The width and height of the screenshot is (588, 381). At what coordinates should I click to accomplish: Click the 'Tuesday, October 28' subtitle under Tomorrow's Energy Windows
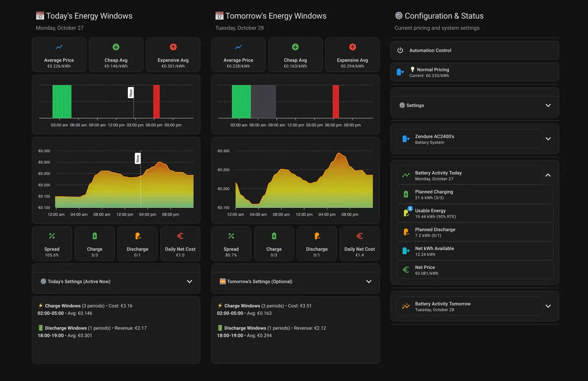(240, 28)
